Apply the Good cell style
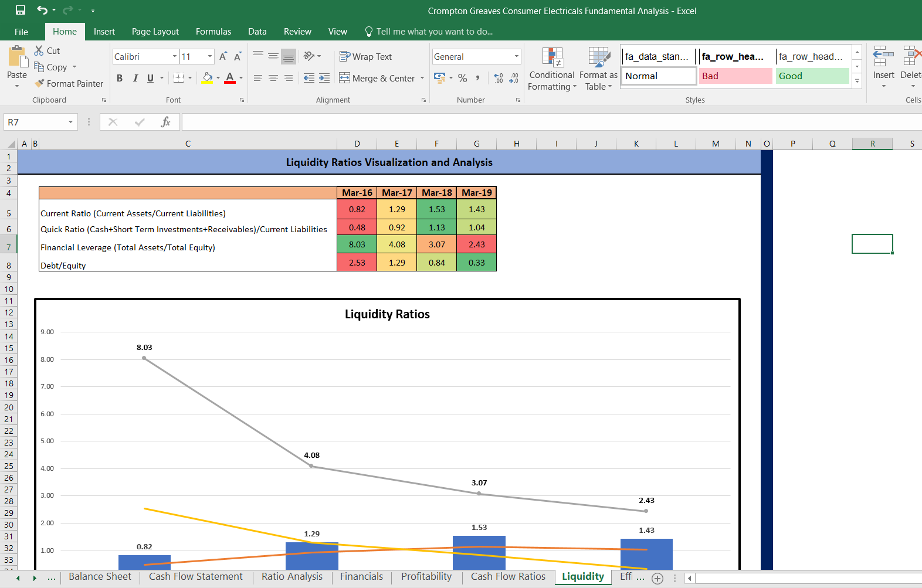The height and width of the screenshot is (588, 922). [x=812, y=76]
